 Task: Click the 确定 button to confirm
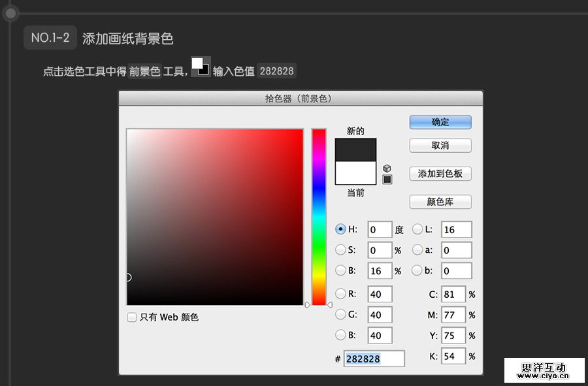click(x=440, y=122)
